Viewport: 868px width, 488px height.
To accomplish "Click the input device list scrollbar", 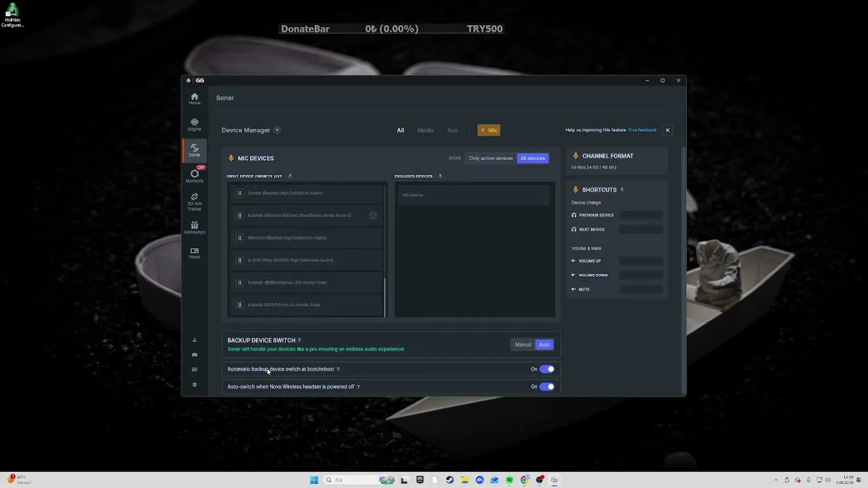I will [385, 297].
